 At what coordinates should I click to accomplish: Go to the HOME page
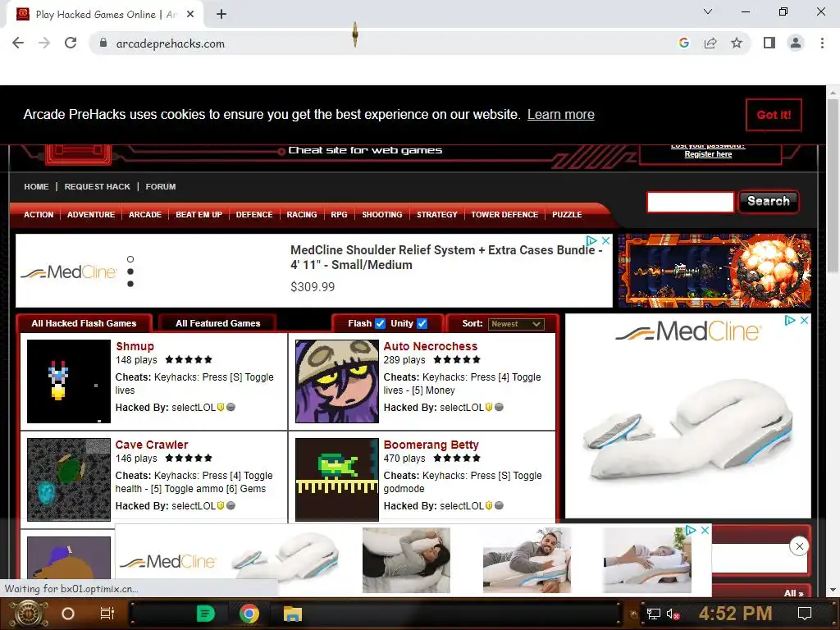36,186
